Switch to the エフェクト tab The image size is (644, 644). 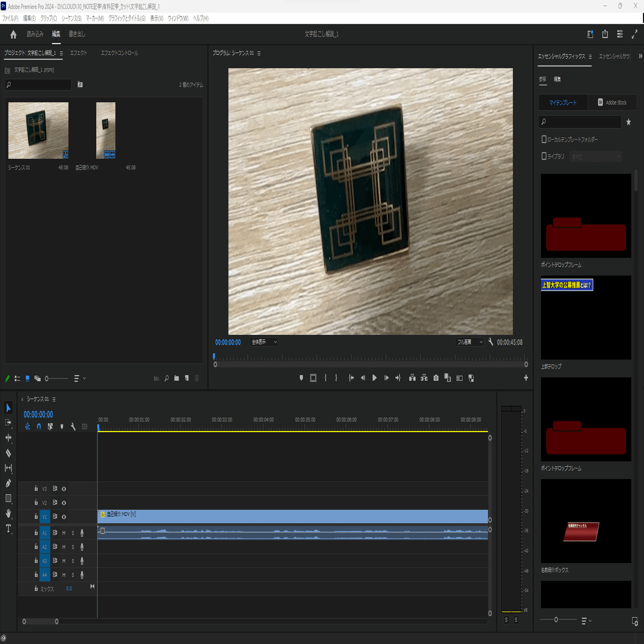click(x=78, y=53)
